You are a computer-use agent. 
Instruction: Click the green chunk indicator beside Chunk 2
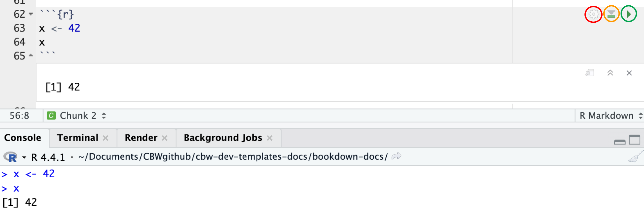[51, 115]
